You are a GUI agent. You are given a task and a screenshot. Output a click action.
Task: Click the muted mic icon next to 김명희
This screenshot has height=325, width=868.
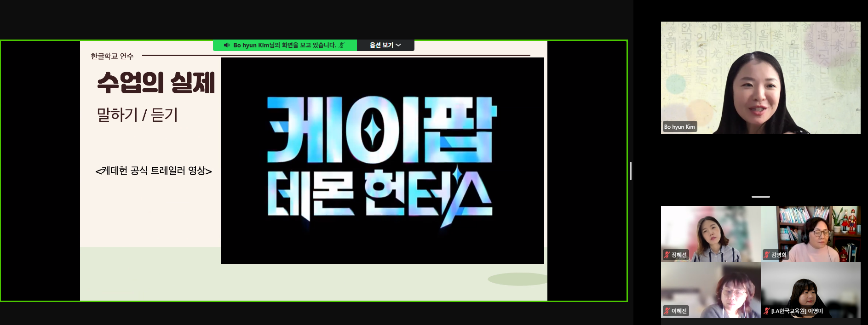tap(767, 255)
